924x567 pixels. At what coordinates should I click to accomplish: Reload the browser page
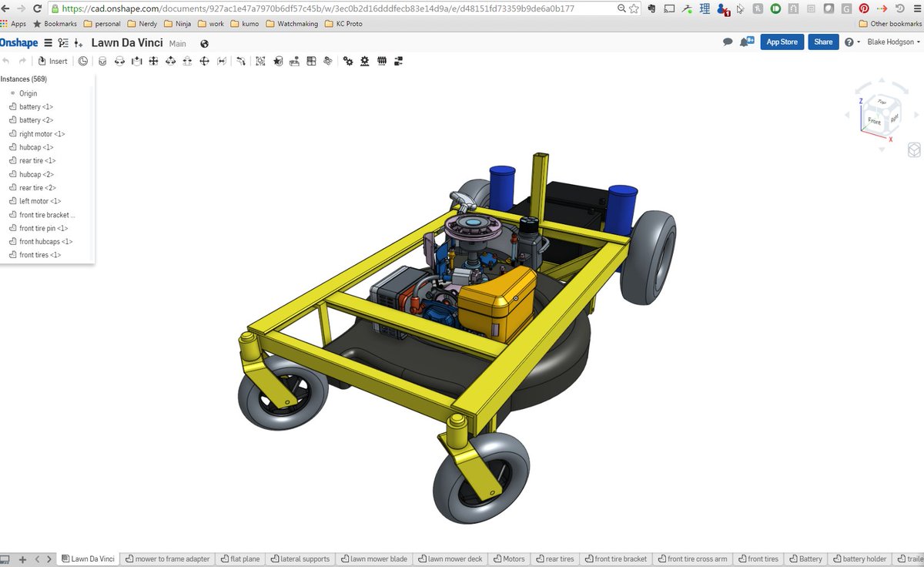(x=36, y=8)
